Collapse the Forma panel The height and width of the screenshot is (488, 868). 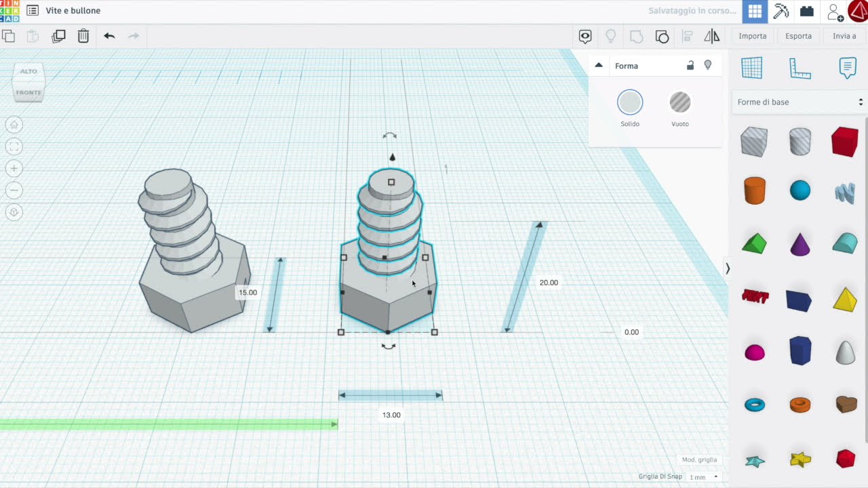click(x=598, y=66)
